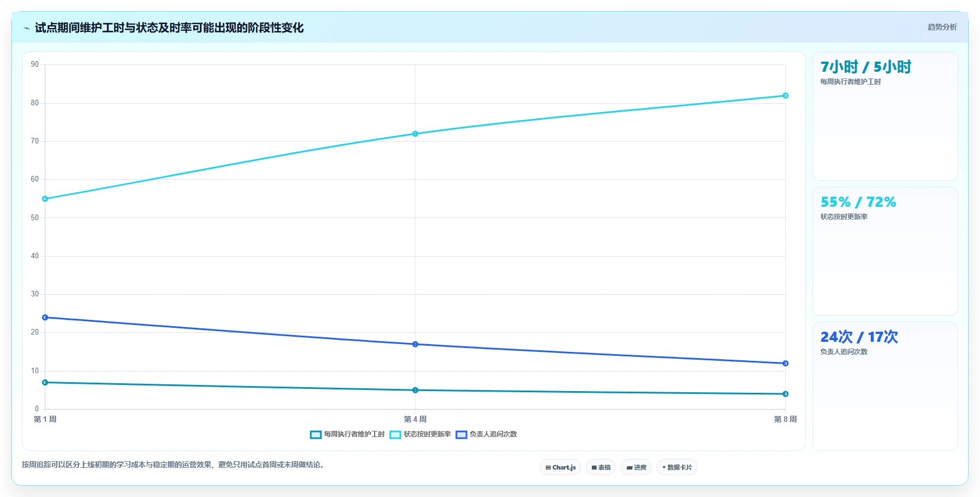Select the 表格 tag chip

point(601,467)
